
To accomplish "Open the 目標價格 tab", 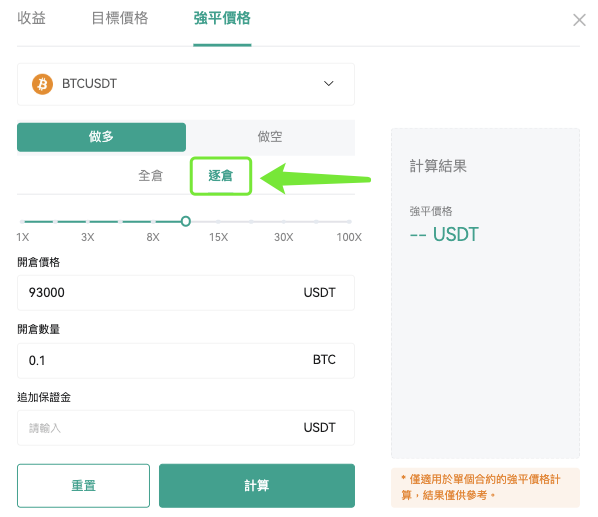I will click(x=120, y=18).
